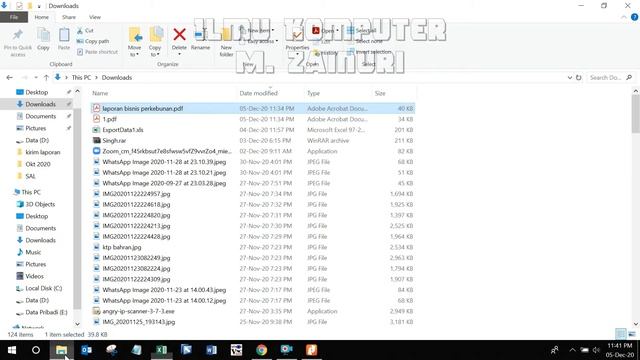
Task: Click the navigation pane down arrow
Action: (x=77, y=324)
